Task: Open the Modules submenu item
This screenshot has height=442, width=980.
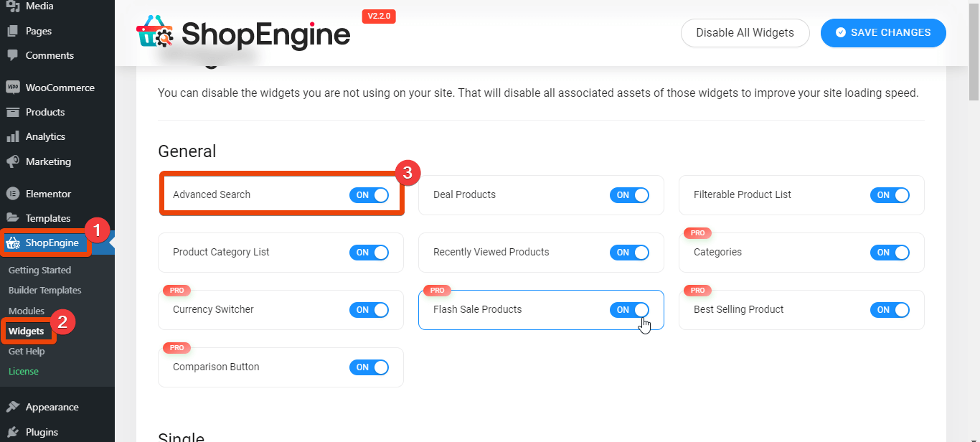Action: (27, 311)
